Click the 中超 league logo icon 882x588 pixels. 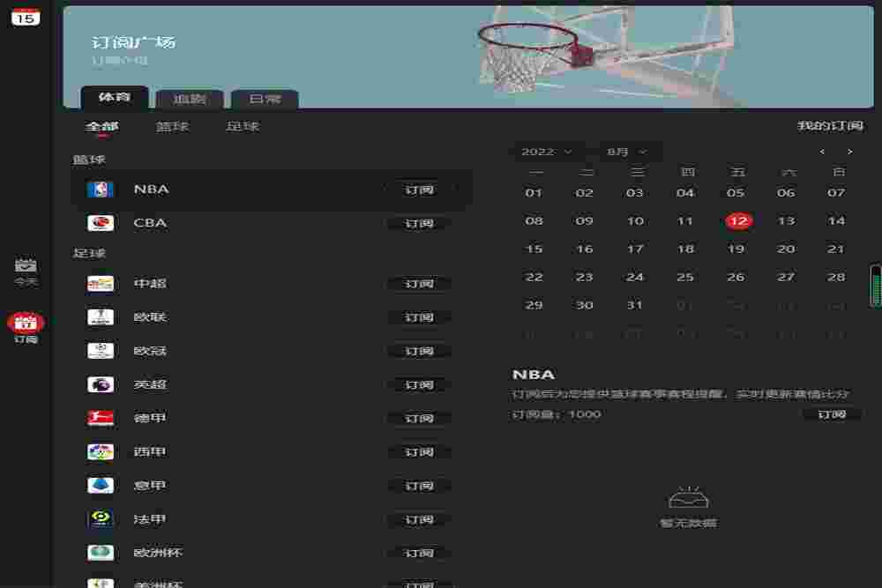pyautogui.click(x=100, y=284)
